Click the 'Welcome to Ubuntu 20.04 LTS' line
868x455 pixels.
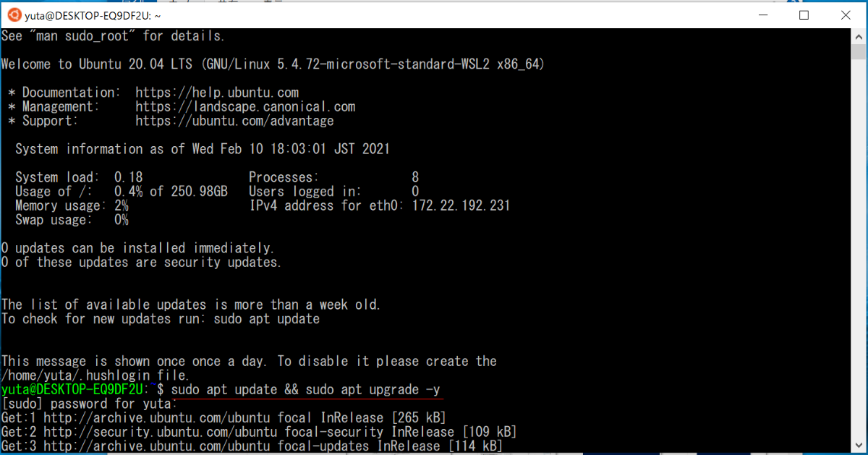coord(273,64)
